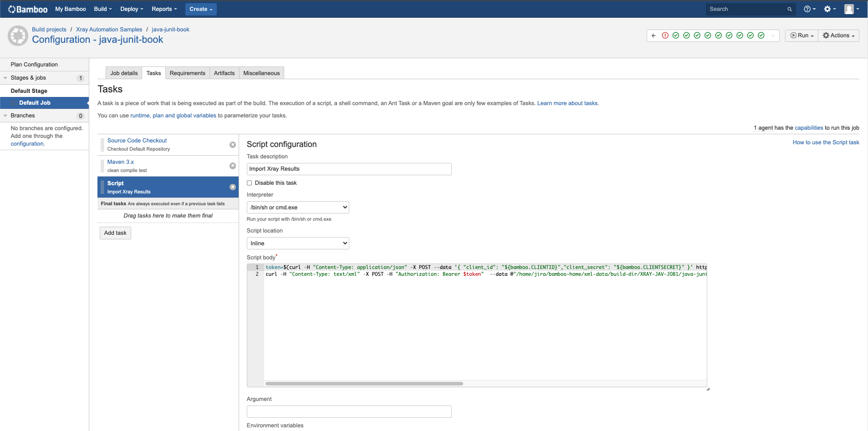This screenshot has width=868, height=431.
Task: Go to older builds with left arrow
Action: point(654,35)
